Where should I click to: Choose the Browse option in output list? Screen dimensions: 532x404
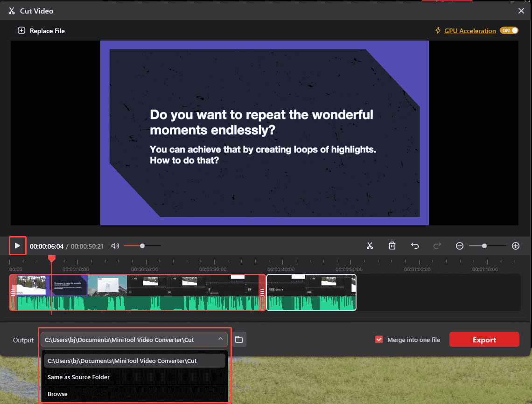pyautogui.click(x=134, y=394)
